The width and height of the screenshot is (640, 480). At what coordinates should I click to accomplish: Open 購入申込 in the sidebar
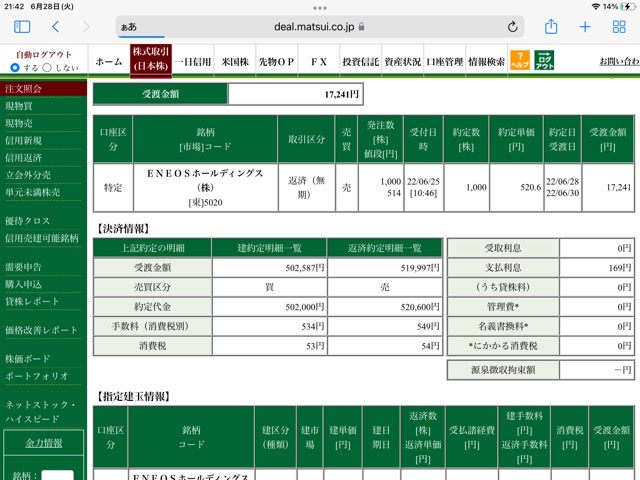point(23,284)
